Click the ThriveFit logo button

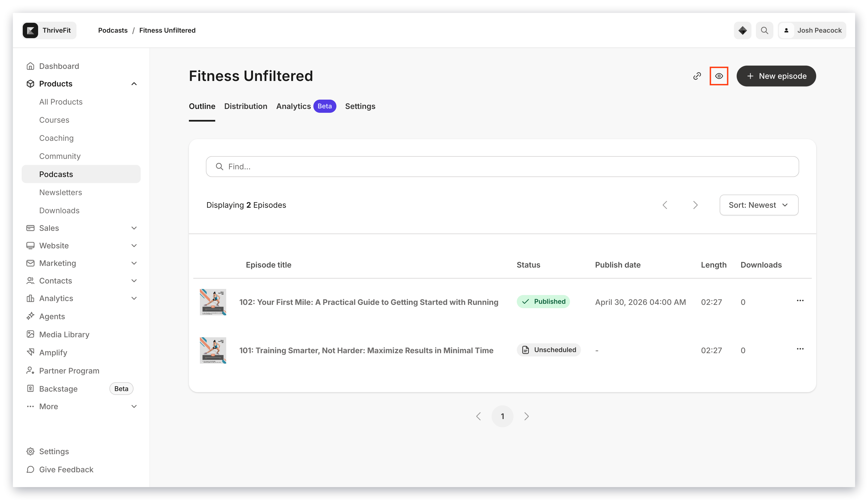[49, 30]
